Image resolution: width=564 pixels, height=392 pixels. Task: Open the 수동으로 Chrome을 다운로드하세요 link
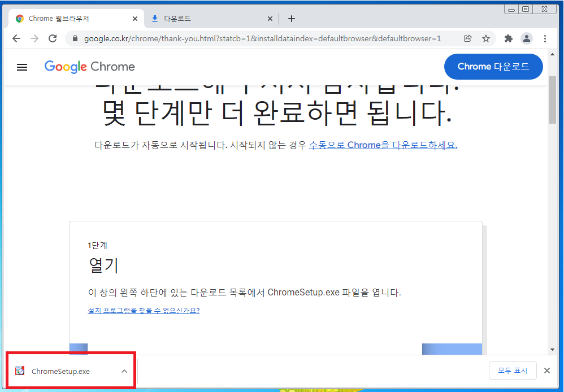coord(383,145)
